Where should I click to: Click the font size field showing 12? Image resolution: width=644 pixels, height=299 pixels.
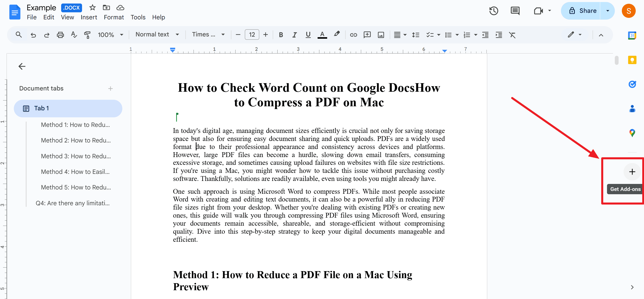pos(252,35)
